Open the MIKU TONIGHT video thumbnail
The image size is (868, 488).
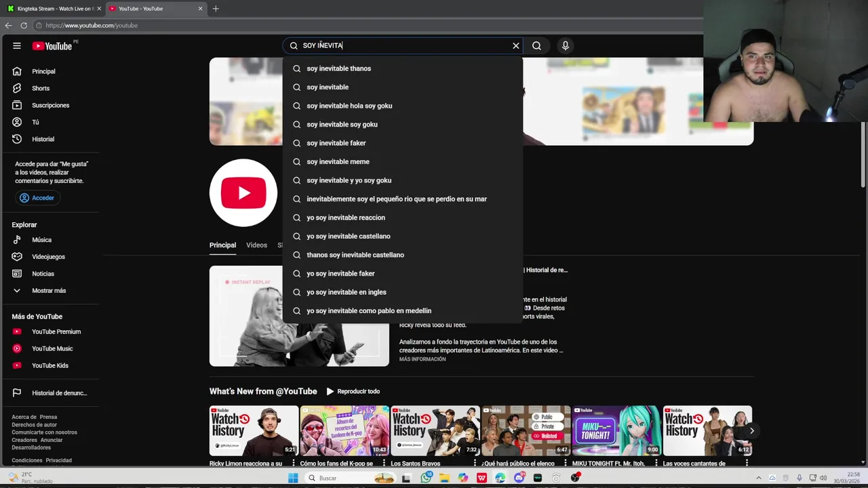click(616, 430)
